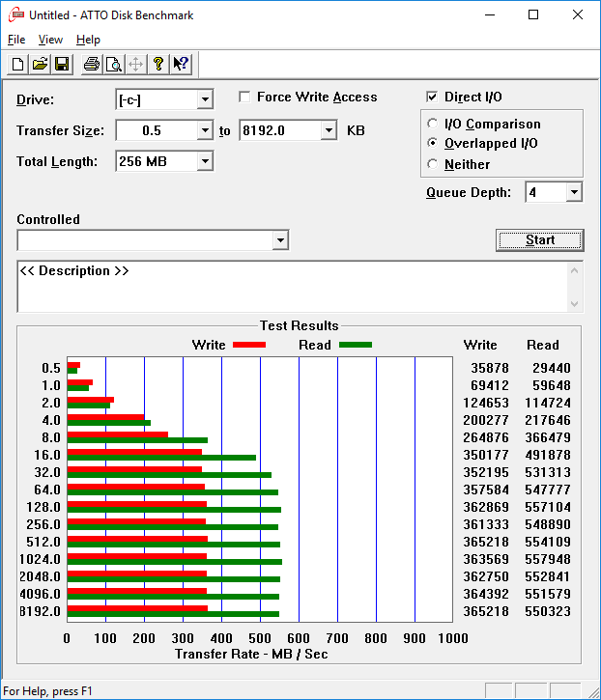The height and width of the screenshot is (700, 601).
Task: Click read value 557948 for 1024.0 row
Action: coord(548,559)
